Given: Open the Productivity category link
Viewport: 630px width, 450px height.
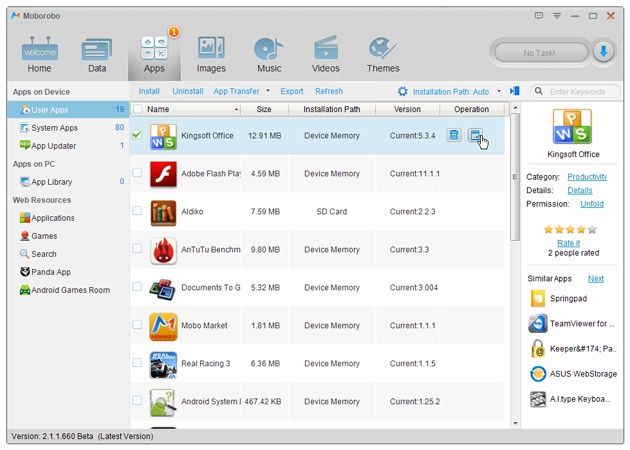Looking at the screenshot, I should [587, 177].
